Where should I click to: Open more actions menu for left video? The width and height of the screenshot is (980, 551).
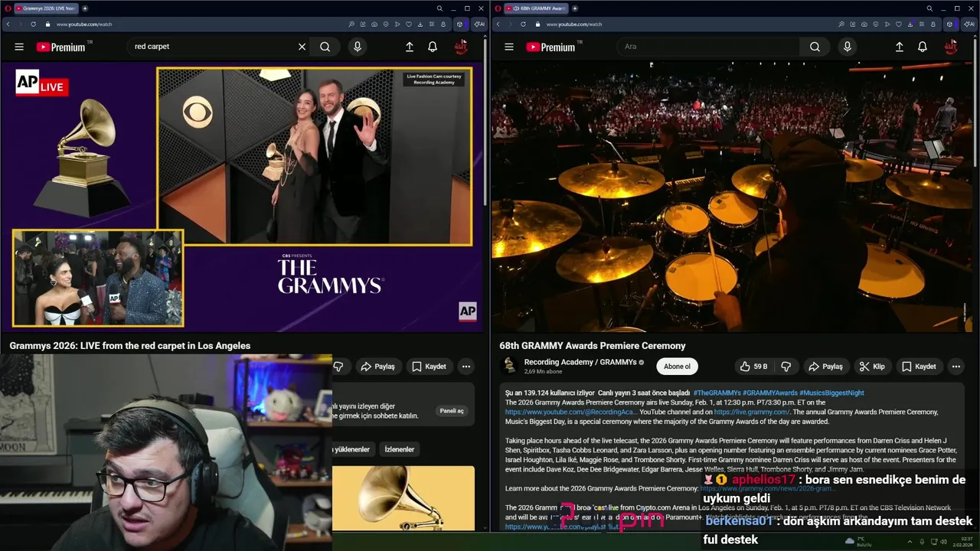[x=466, y=367]
